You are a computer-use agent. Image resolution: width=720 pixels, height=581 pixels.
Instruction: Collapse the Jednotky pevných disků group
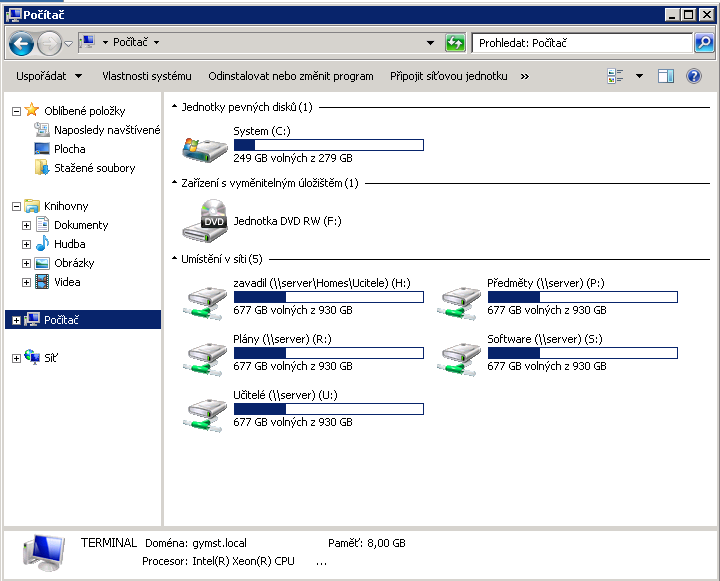pos(174,107)
